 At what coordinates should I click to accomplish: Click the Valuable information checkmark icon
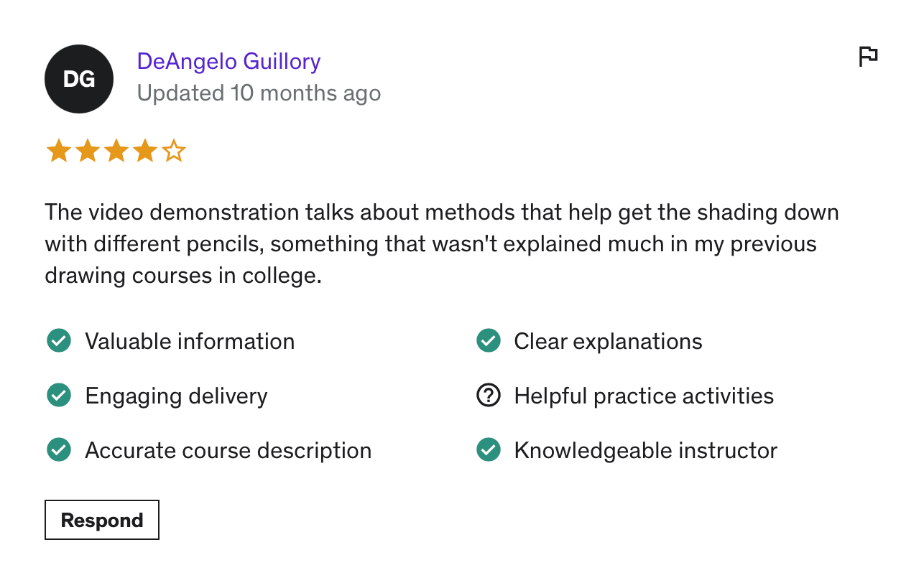(58, 341)
